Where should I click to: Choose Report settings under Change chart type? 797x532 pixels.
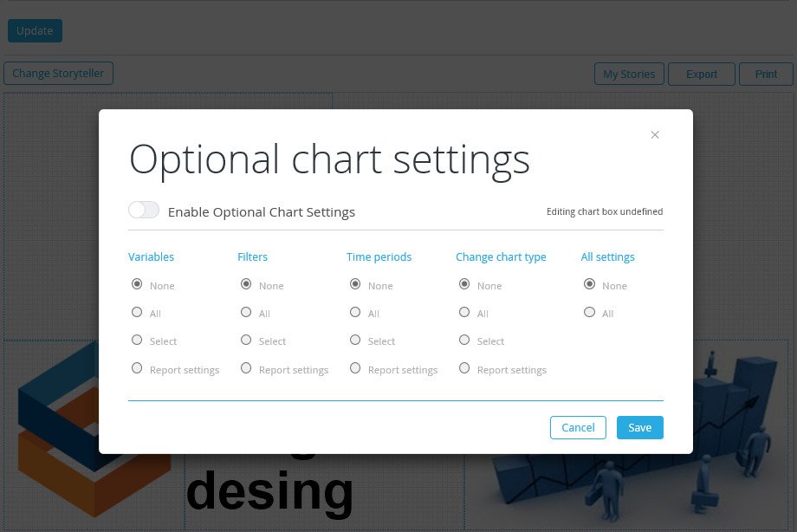(x=464, y=367)
